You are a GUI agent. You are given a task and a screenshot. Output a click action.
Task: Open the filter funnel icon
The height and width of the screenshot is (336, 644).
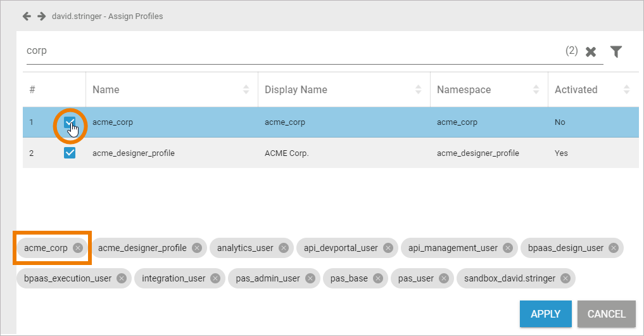(x=616, y=52)
